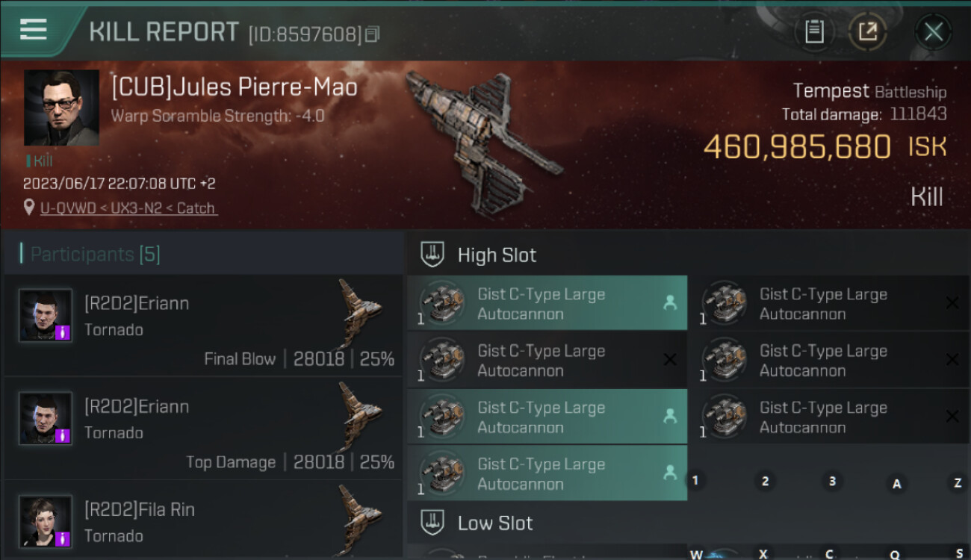Click the person icon on the first autocannon row

click(670, 302)
